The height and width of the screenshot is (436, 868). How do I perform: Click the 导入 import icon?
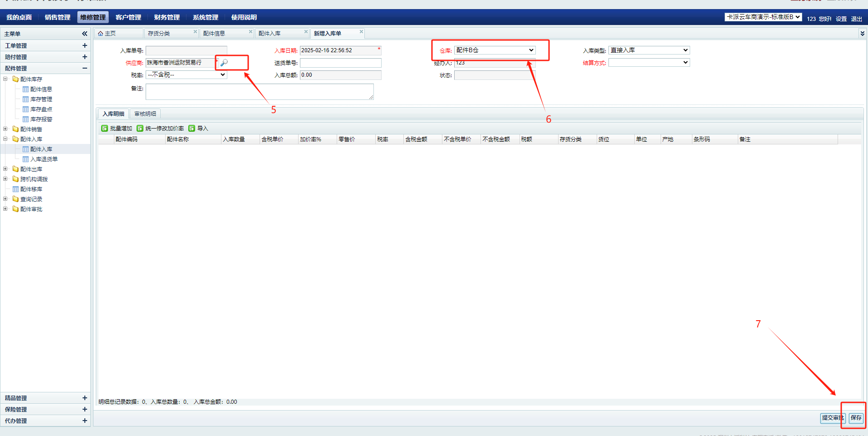(x=192, y=129)
